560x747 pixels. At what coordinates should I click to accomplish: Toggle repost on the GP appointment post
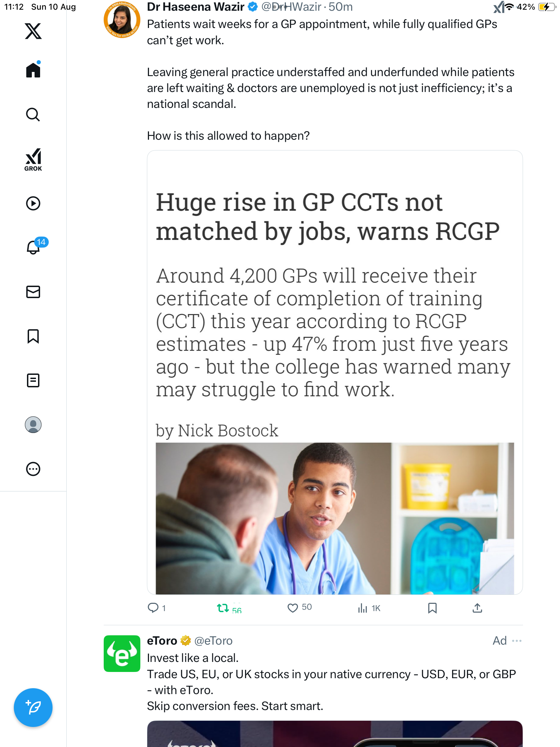coord(223,608)
